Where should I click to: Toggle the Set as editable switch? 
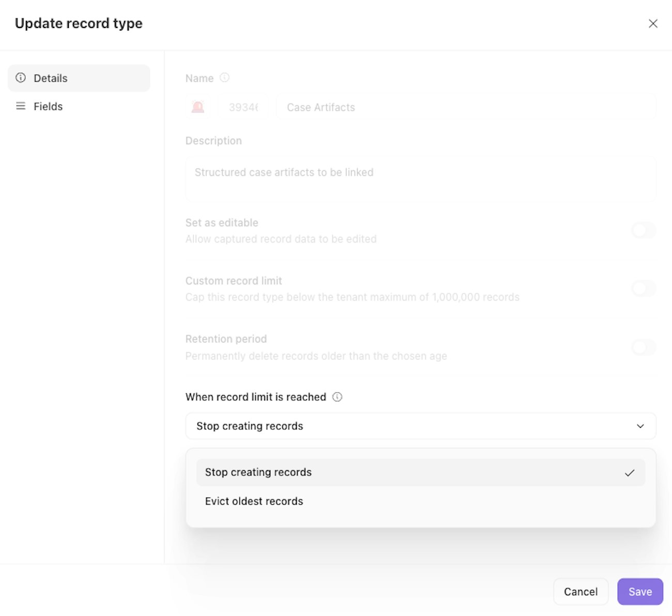point(644,230)
